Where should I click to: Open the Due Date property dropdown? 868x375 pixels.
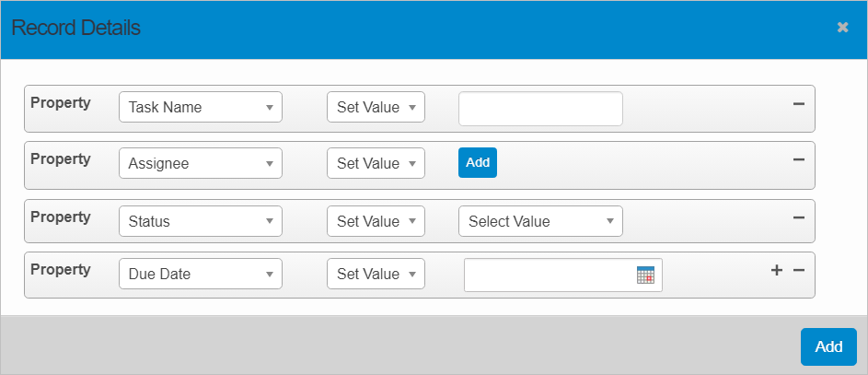(201, 274)
